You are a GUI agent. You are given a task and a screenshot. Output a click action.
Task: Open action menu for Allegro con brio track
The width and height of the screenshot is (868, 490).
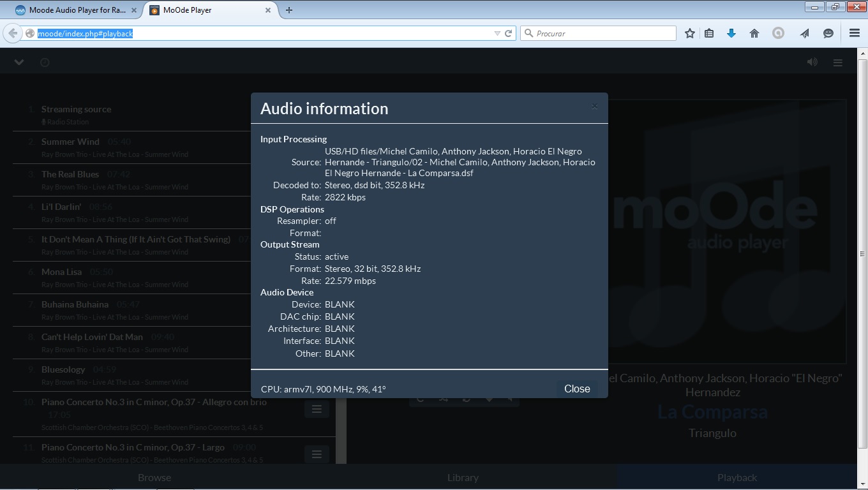point(317,409)
